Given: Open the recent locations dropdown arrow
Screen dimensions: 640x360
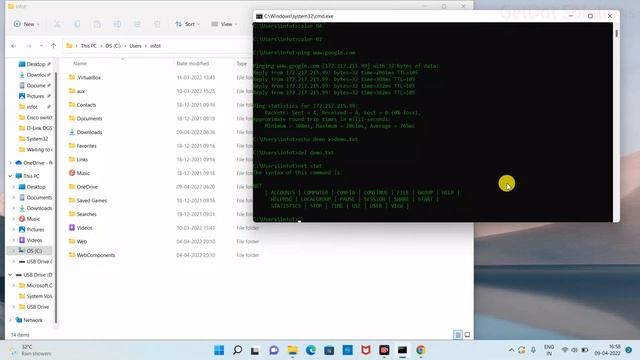Looking at the screenshot, I should coord(41,46).
